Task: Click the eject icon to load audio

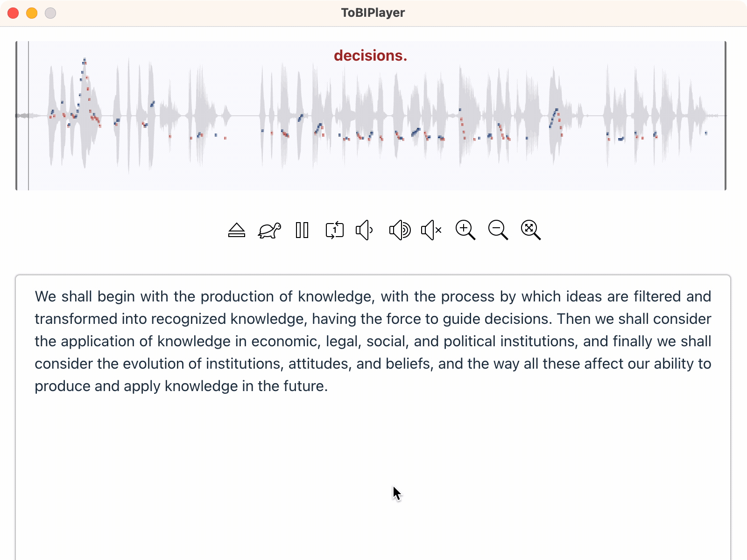Action: point(237,230)
